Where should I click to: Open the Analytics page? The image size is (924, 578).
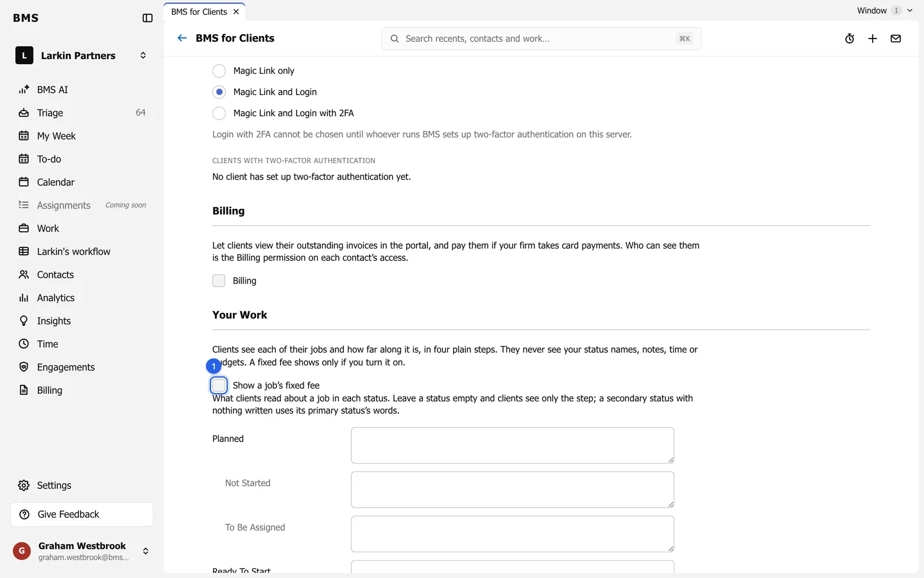coord(81,297)
